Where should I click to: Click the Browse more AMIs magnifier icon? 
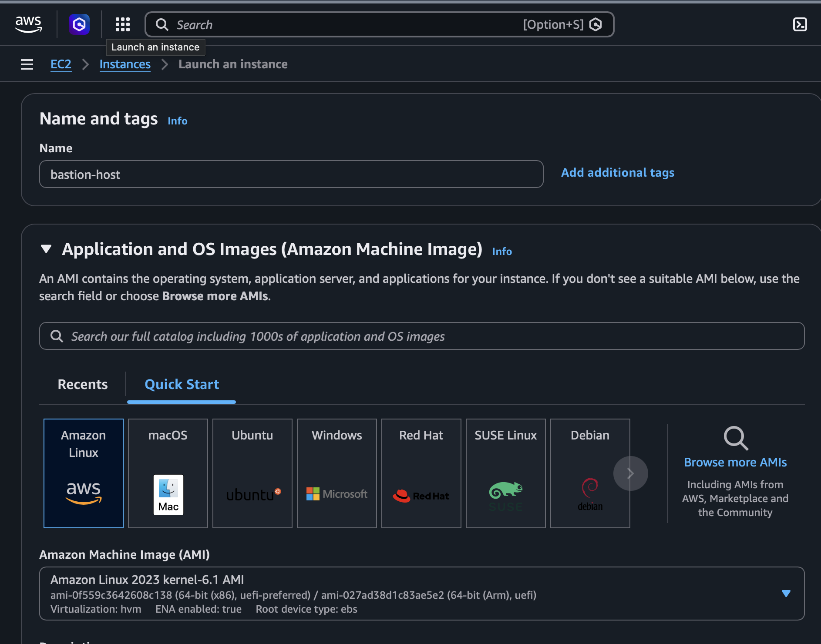pos(735,438)
